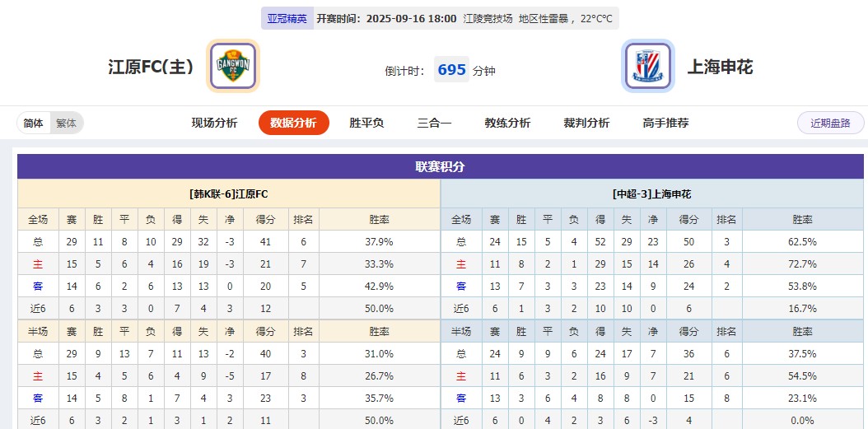The height and width of the screenshot is (429, 868).
Task: Click the 695 minute countdown number
Action: pos(452,70)
